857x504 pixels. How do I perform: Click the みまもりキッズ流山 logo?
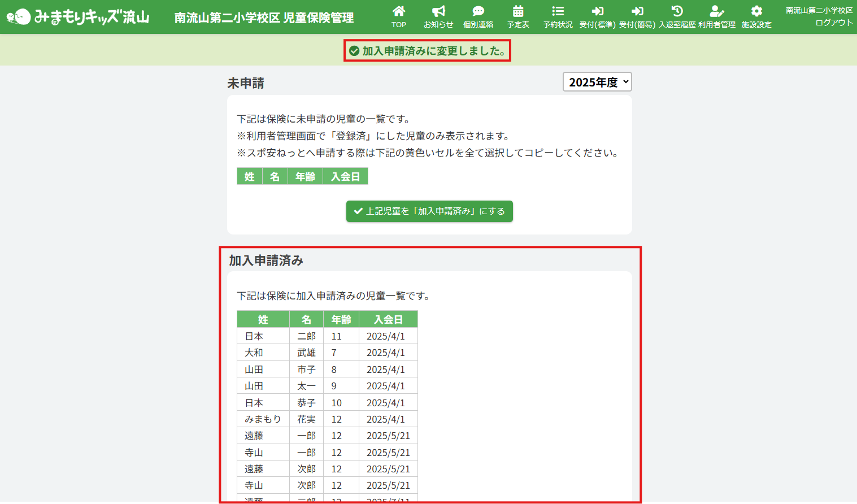coord(78,17)
